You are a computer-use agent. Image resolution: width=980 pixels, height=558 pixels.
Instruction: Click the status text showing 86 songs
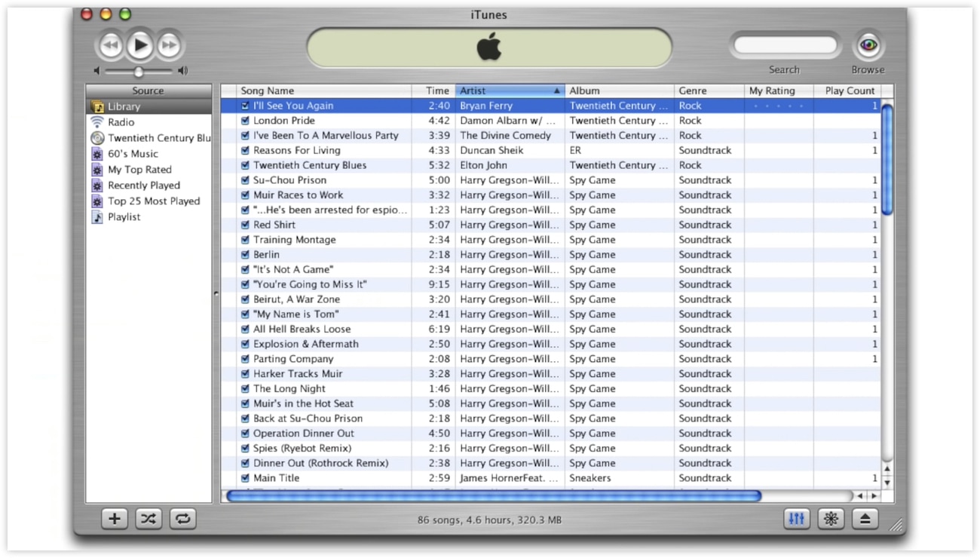click(490, 520)
